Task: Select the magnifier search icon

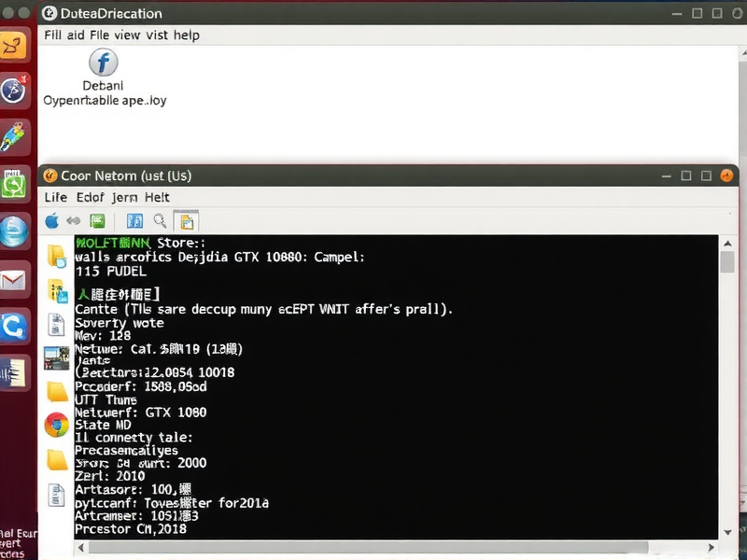Action: coord(161,221)
